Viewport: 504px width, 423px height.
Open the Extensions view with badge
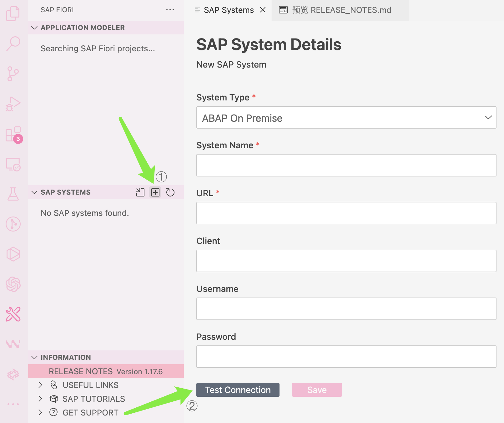pyautogui.click(x=14, y=135)
